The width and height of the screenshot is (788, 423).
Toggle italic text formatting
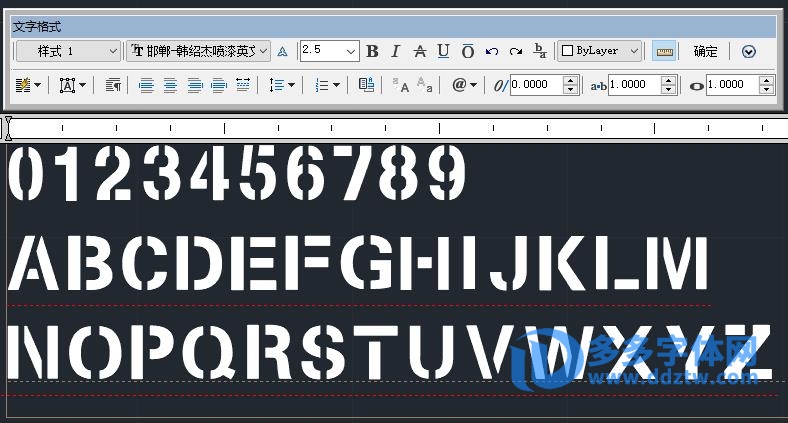395,51
